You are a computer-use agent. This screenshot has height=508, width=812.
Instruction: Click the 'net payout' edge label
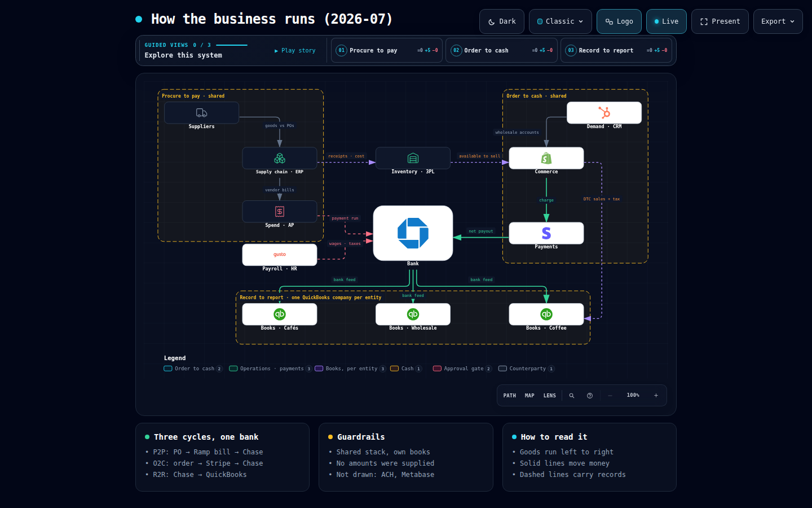[481, 231]
